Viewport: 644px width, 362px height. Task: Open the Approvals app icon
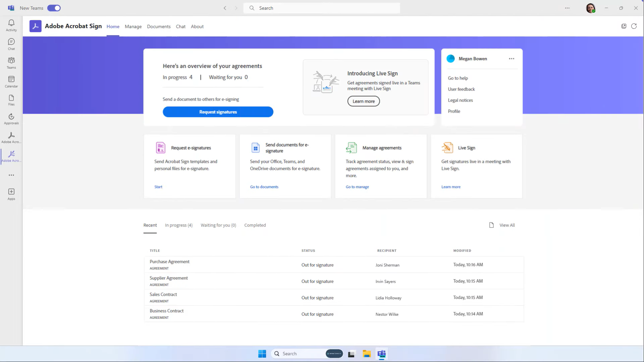click(11, 119)
